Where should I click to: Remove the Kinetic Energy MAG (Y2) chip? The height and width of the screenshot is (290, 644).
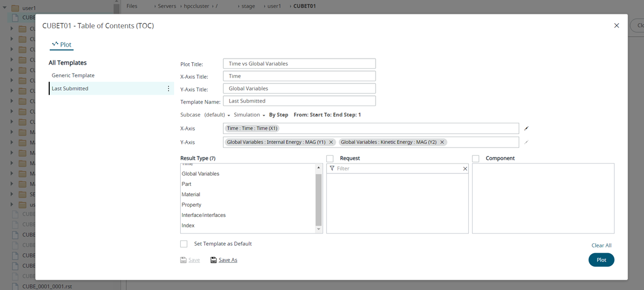pyautogui.click(x=442, y=142)
